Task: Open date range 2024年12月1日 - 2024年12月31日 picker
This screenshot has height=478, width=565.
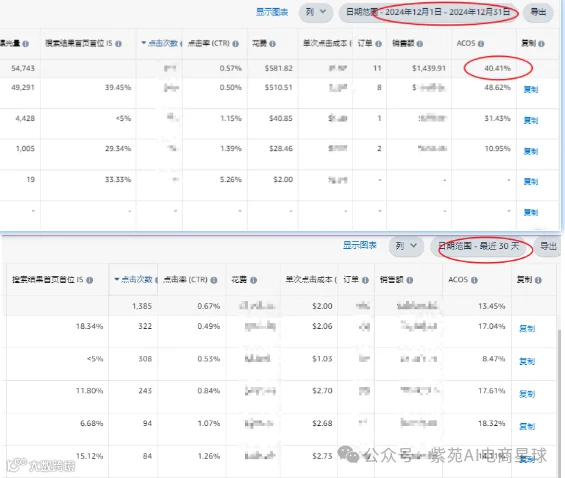Action: click(x=429, y=12)
